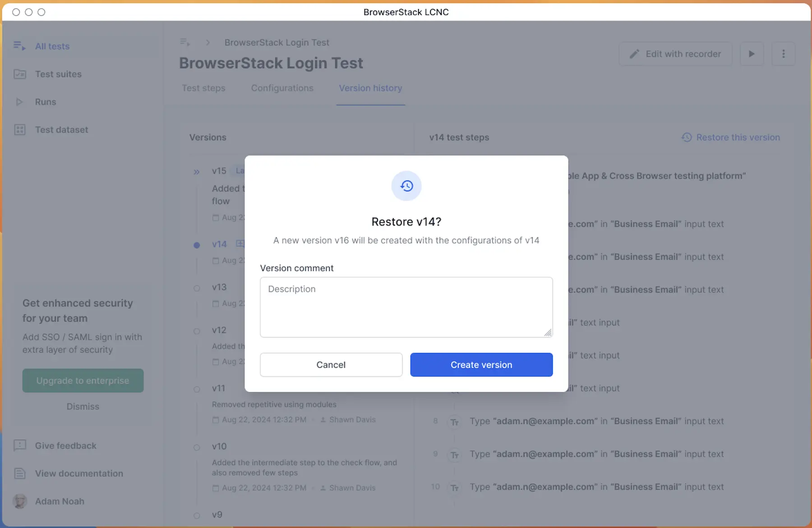Click the pencil icon in Edit with recorder
812x528 pixels.
634,54
